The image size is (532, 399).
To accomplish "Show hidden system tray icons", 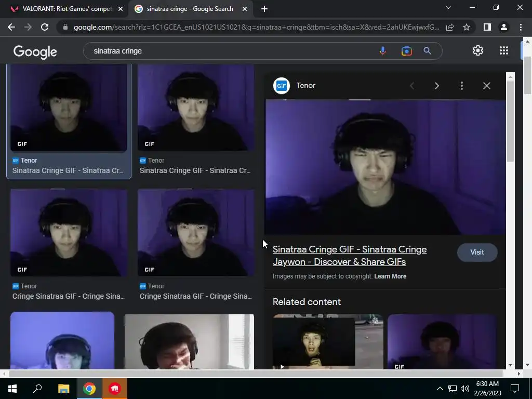I will pos(440,389).
